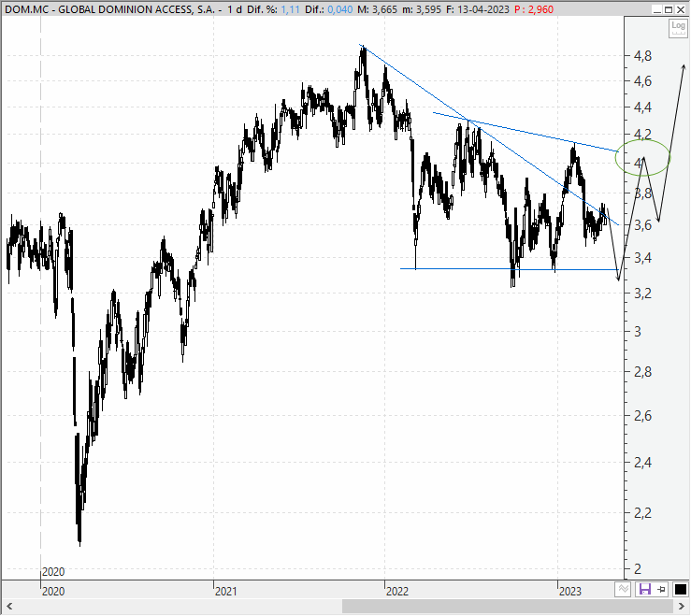
Task: Click the purple save diskette icon
Action: [645, 589]
